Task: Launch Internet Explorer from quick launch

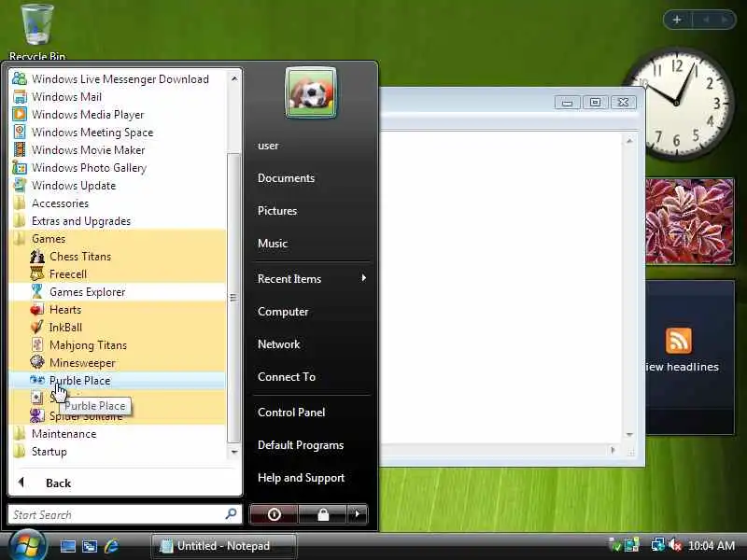Action: point(111,546)
